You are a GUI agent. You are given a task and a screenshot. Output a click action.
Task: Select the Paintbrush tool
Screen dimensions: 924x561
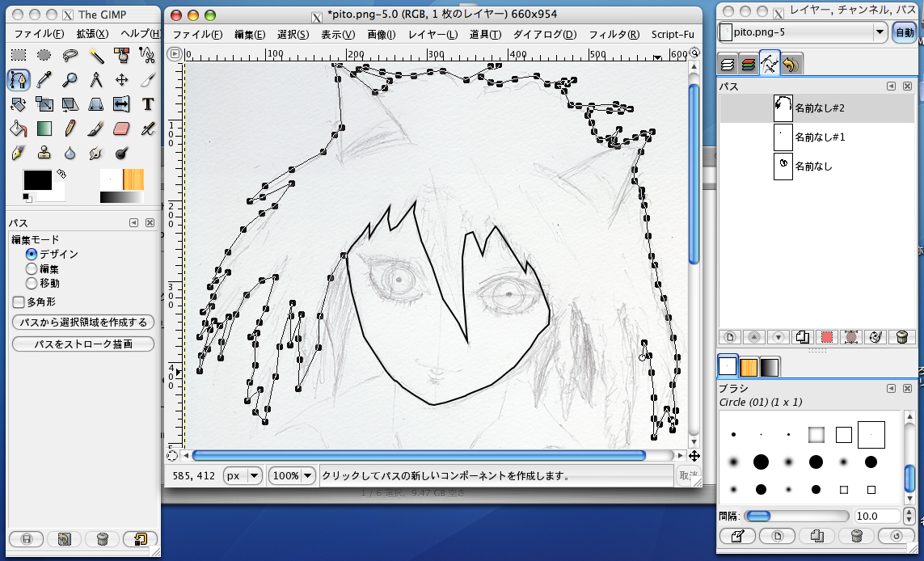(x=96, y=129)
